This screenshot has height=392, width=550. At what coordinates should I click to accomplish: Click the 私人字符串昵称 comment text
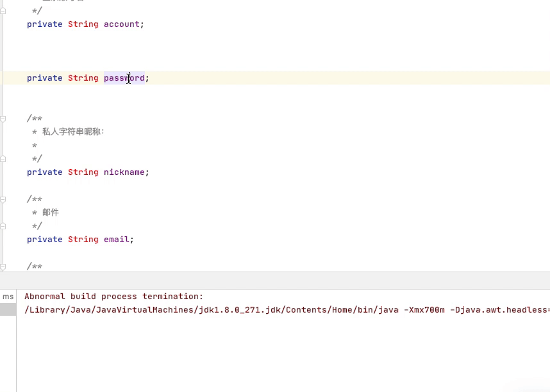coord(71,131)
